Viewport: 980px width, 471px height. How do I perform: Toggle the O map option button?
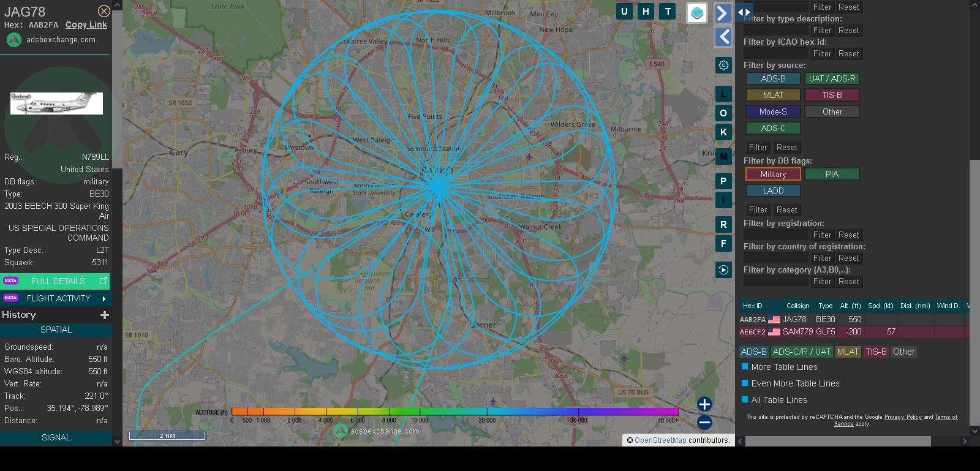click(723, 113)
